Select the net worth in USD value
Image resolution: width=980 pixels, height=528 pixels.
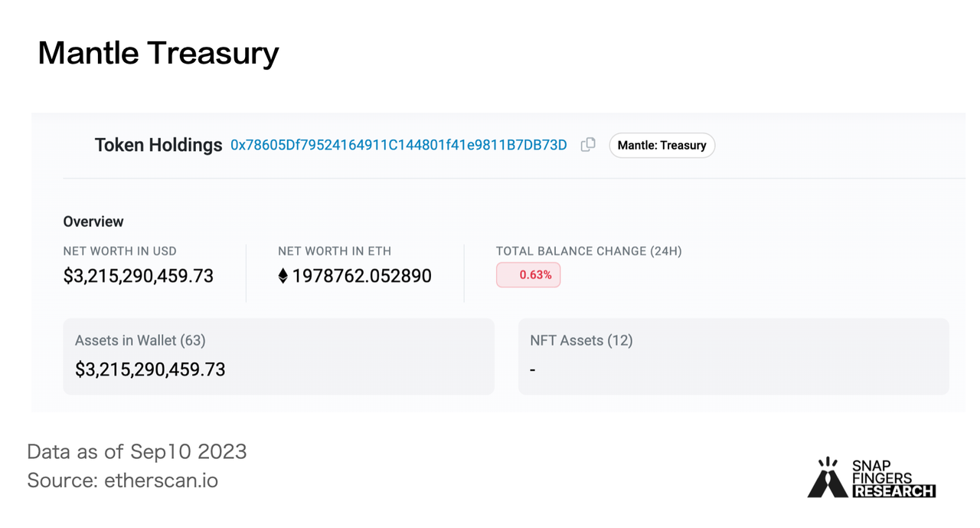tap(139, 276)
